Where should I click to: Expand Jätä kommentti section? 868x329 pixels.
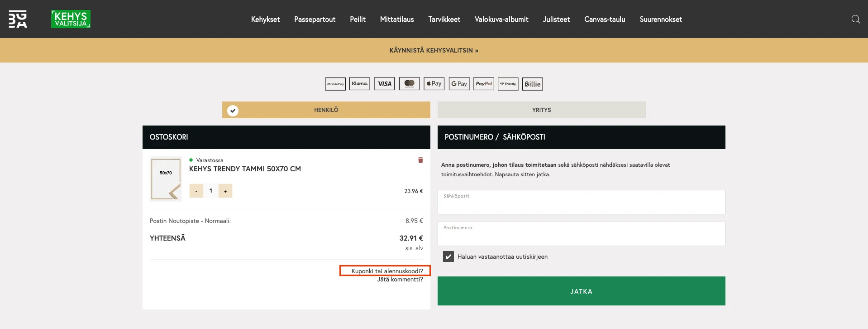point(400,279)
